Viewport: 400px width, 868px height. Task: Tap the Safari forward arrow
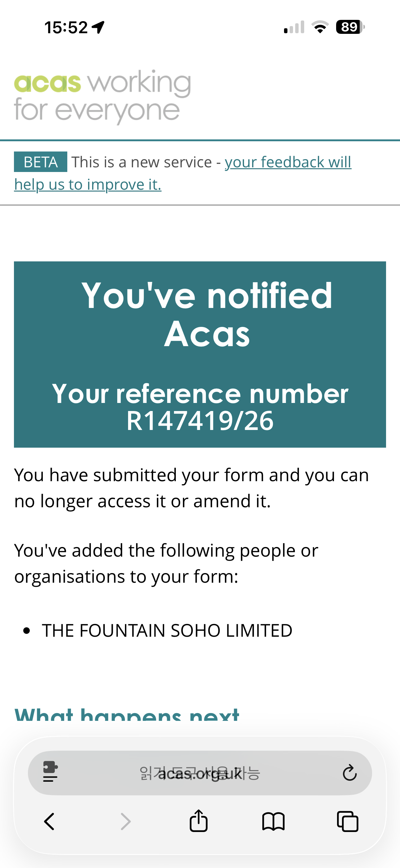(x=125, y=821)
